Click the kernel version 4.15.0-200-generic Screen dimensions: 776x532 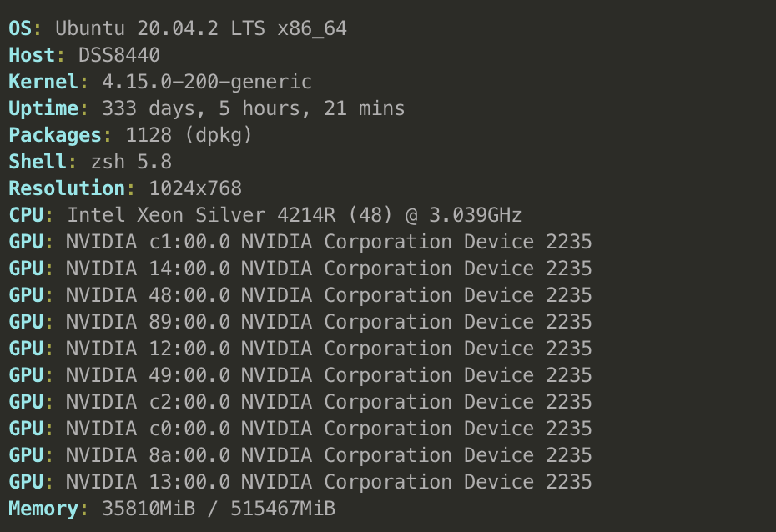206,83
